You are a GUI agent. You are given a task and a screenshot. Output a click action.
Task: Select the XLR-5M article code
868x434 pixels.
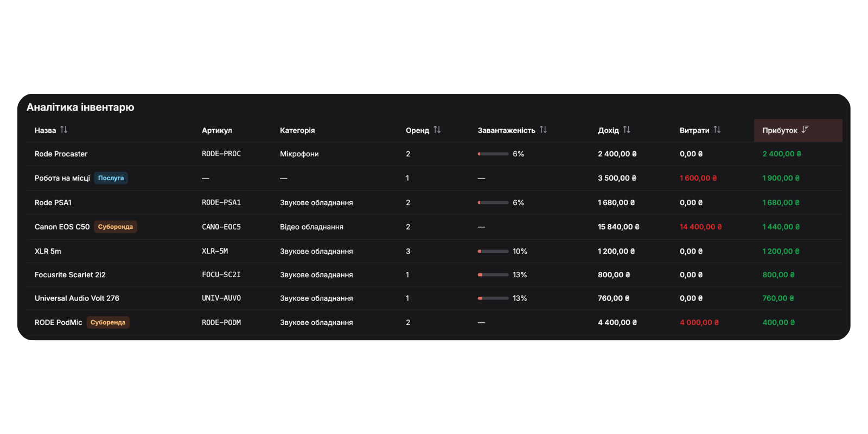215,251
